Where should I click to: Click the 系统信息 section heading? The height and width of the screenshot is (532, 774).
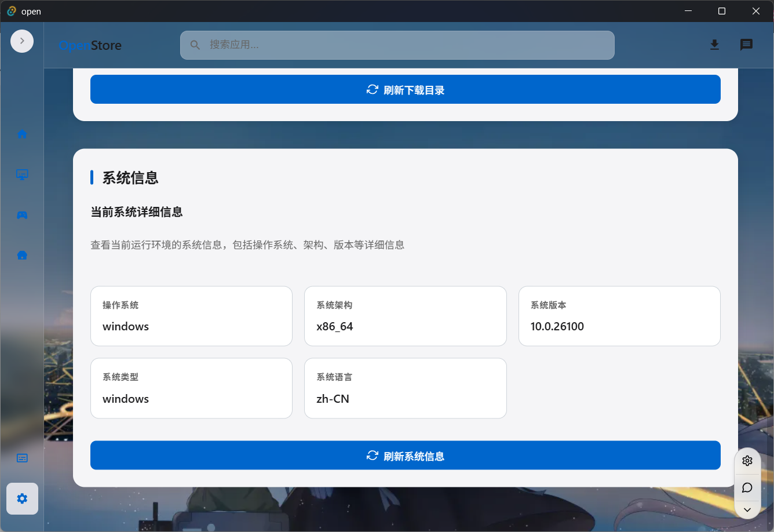click(130, 178)
